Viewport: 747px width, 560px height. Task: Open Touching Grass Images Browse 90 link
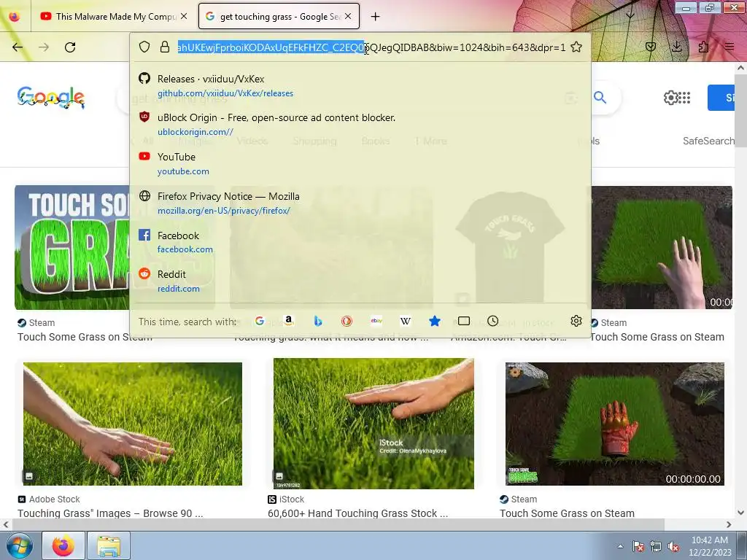tap(111, 513)
